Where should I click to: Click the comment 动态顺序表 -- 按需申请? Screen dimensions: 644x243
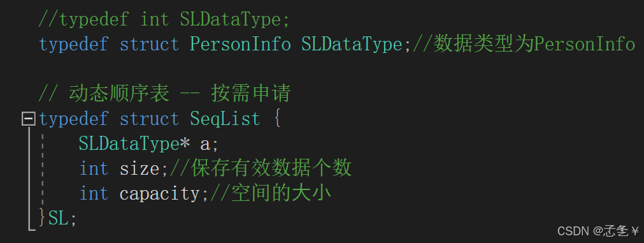[x=165, y=94]
